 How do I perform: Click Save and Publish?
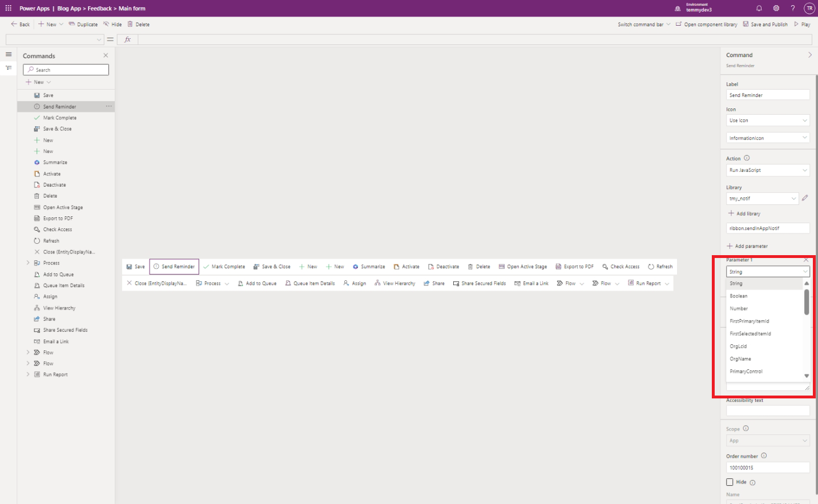click(765, 25)
